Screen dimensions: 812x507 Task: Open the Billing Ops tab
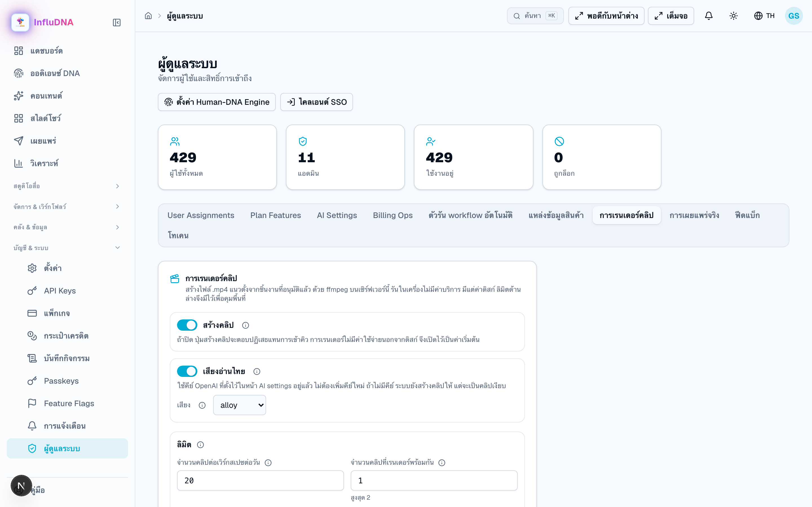pos(392,215)
